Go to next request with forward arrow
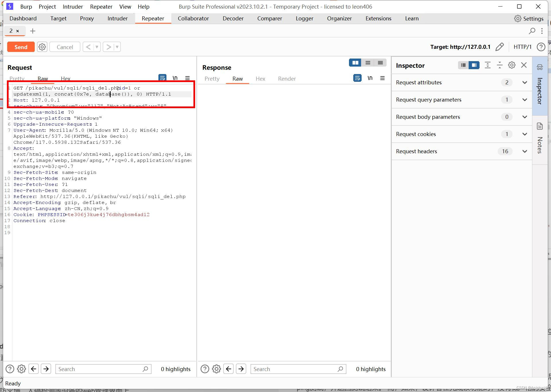The height and width of the screenshot is (392, 551). (108, 47)
